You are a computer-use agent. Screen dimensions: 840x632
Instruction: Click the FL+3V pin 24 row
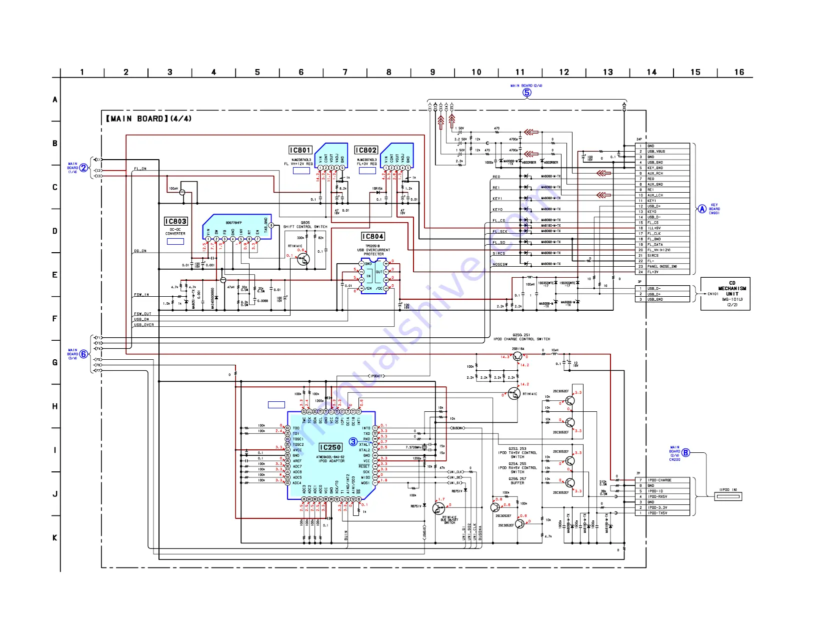pos(662,272)
